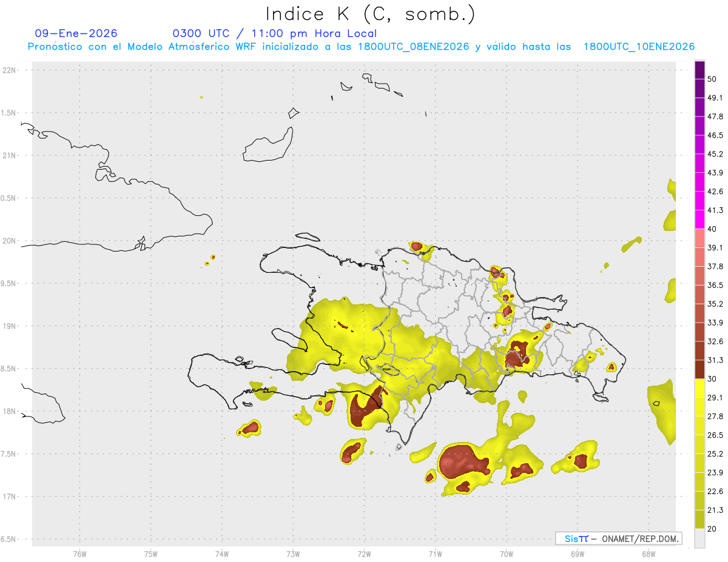Click the '18N' latitude label
This screenshot has height=562, width=728.
(x=9, y=411)
